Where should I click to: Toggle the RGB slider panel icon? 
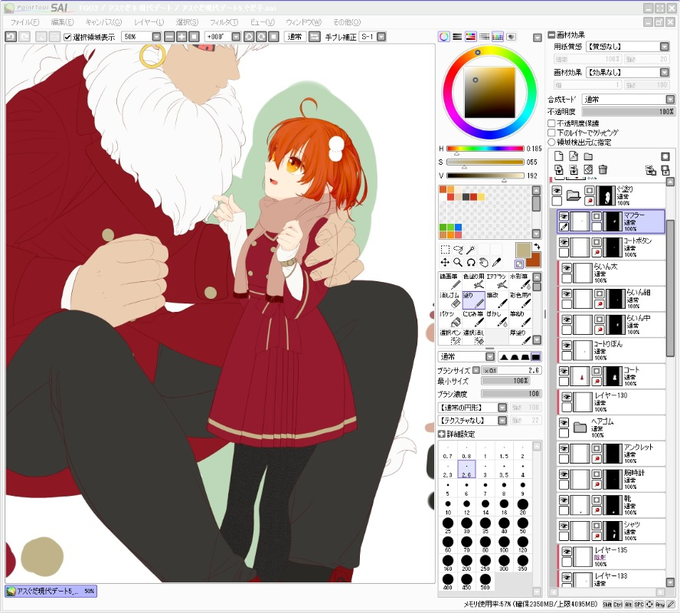457,37
